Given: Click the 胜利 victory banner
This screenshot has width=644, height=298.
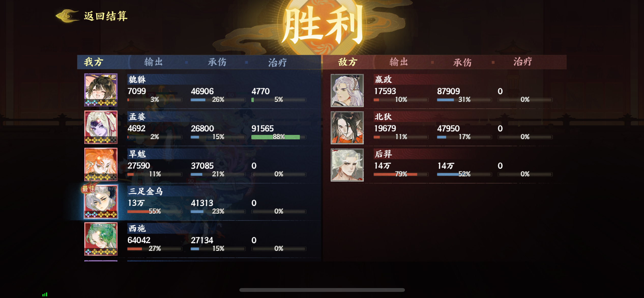Looking at the screenshot, I should coord(323,25).
